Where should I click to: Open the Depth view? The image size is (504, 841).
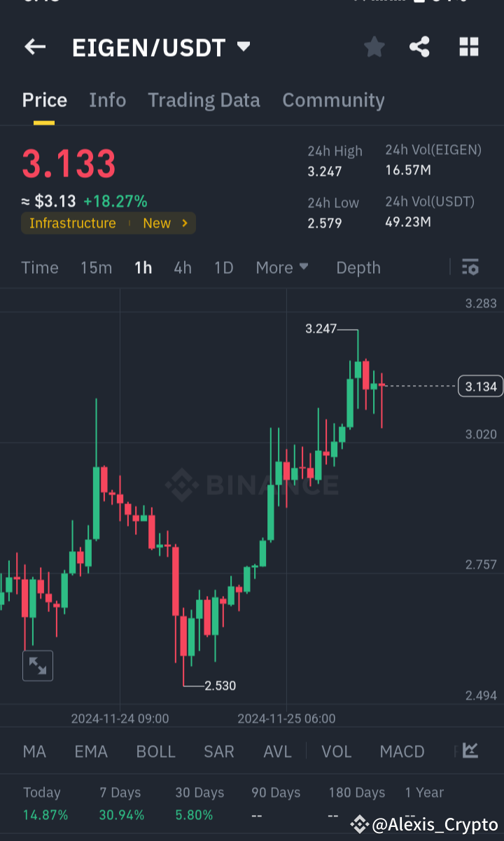[358, 267]
